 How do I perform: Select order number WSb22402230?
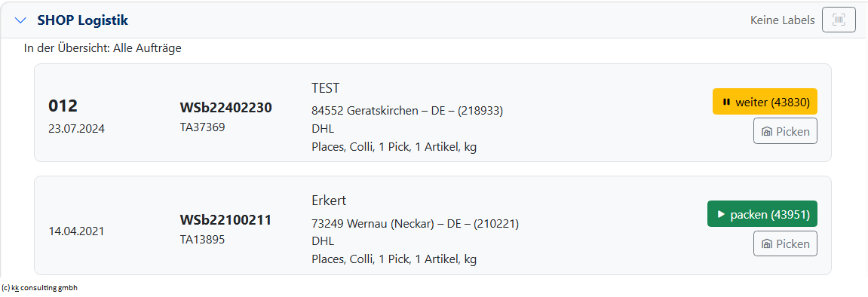[x=225, y=108]
